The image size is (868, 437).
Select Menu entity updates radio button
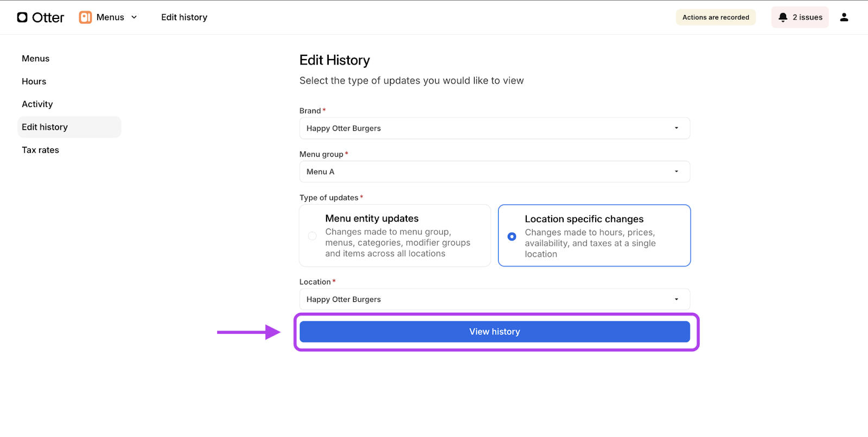tap(312, 236)
